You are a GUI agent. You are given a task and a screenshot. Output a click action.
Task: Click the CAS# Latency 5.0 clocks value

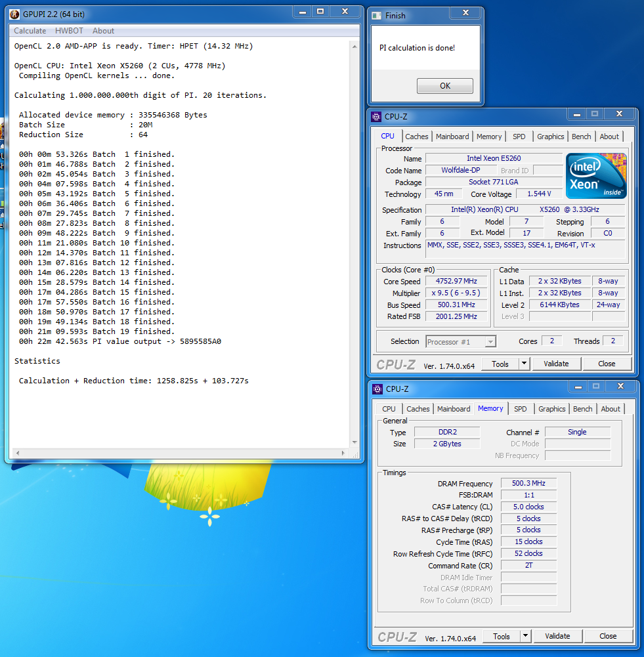pyautogui.click(x=528, y=507)
